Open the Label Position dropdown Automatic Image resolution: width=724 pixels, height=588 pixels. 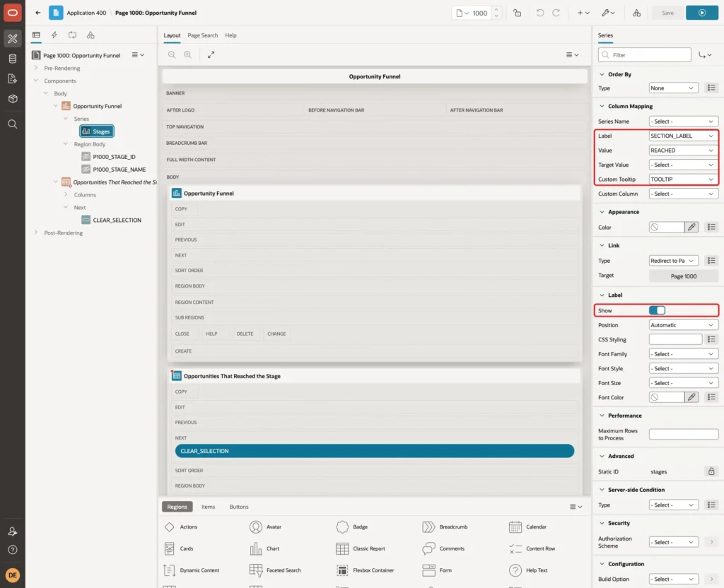pyautogui.click(x=684, y=325)
